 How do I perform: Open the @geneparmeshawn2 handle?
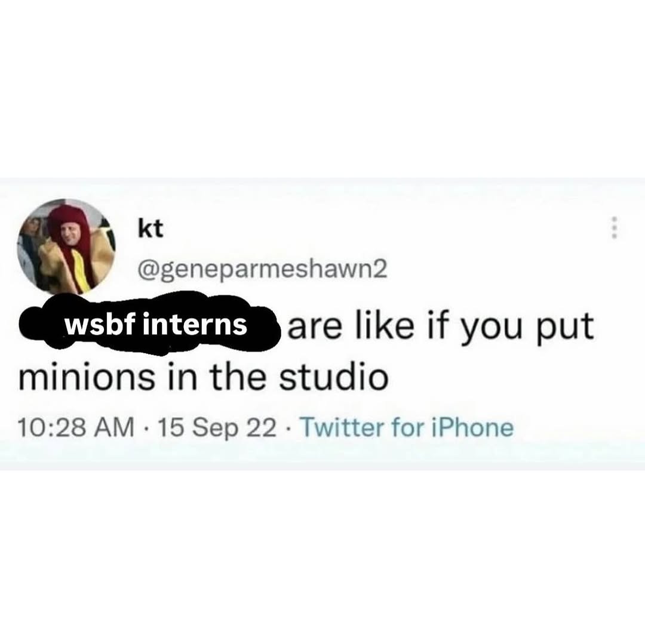click(263, 270)
